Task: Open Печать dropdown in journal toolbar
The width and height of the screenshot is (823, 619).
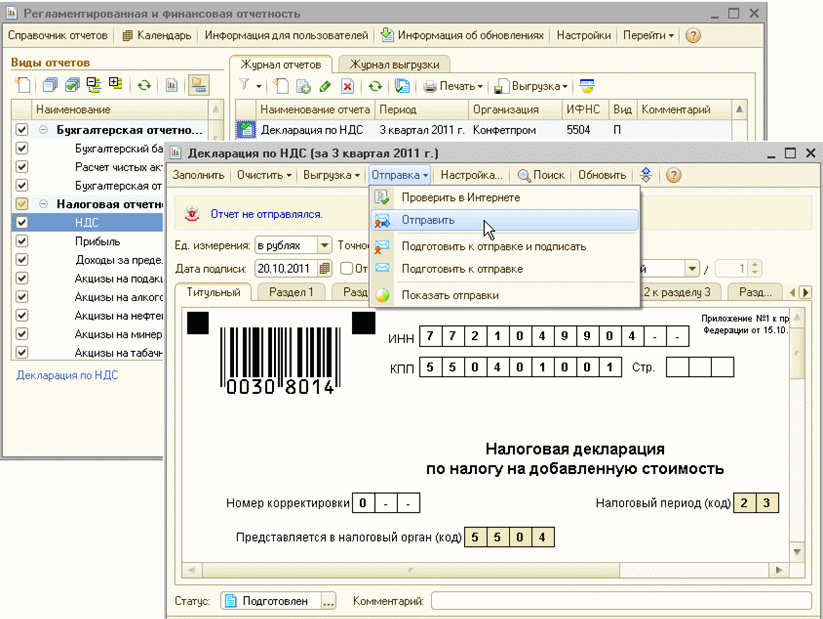Action: pos(453,86)
